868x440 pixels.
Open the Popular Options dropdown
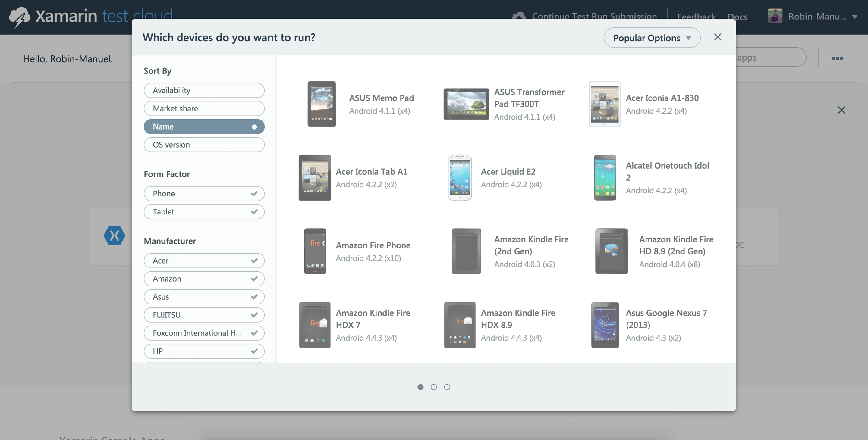(652, 38)
